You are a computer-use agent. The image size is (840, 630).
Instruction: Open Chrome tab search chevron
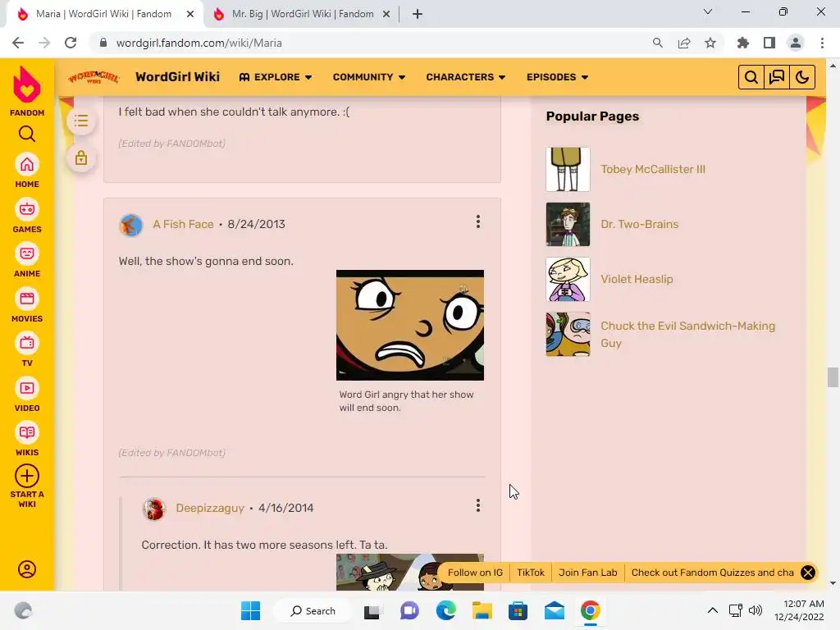coord(708,11)
